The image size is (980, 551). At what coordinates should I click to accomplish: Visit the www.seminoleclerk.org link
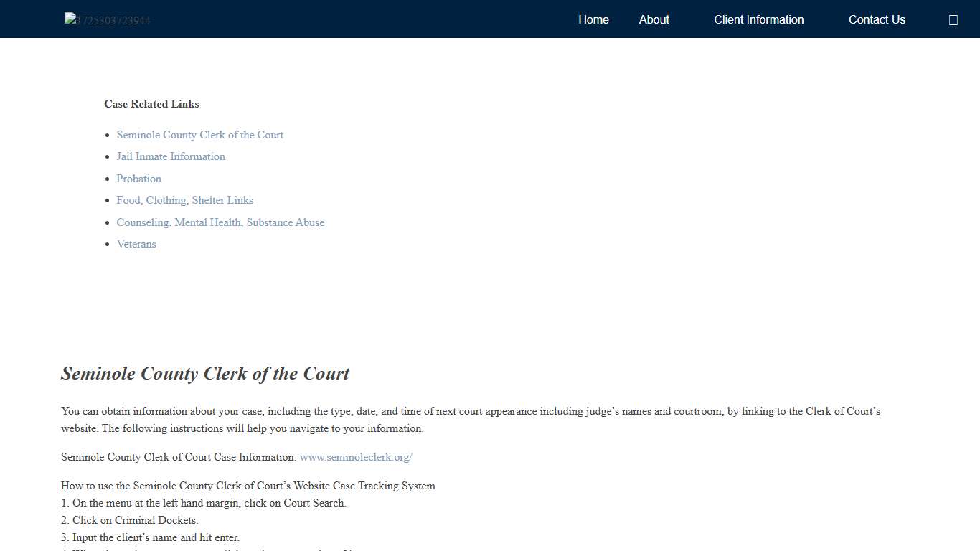pyautogui.click(x=355, y=457)
